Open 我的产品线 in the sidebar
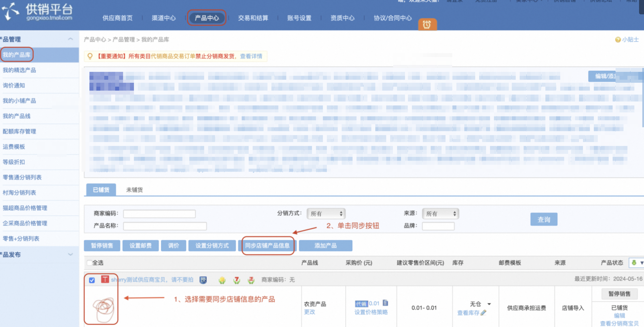This screenshot has width=644, height=327. [17, 116]
